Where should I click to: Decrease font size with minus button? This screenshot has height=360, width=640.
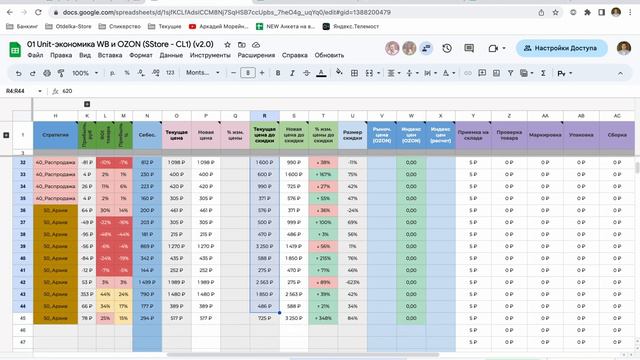coord(233,73)
